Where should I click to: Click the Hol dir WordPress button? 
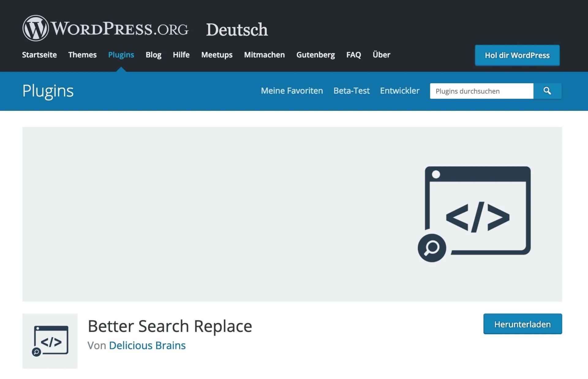(x=517, y=55)
